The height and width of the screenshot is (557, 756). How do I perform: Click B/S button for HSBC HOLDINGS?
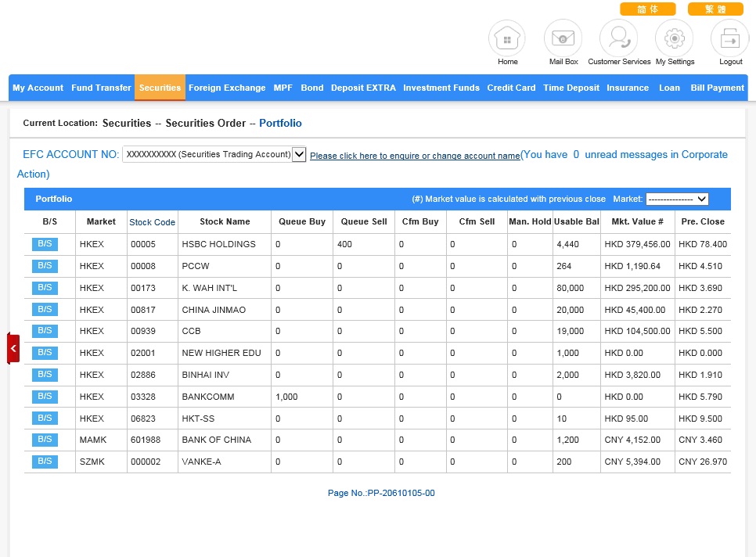click(x=45, y=244)
